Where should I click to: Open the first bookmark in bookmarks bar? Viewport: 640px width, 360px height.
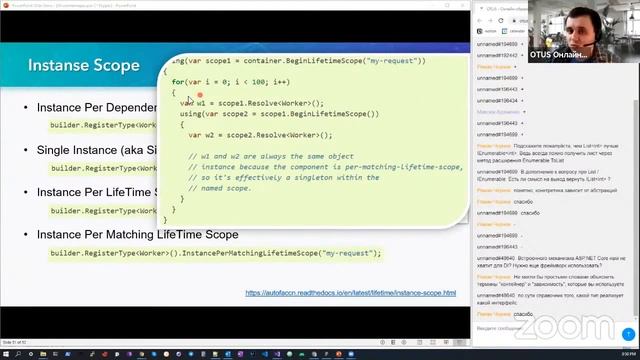[487, 31]
